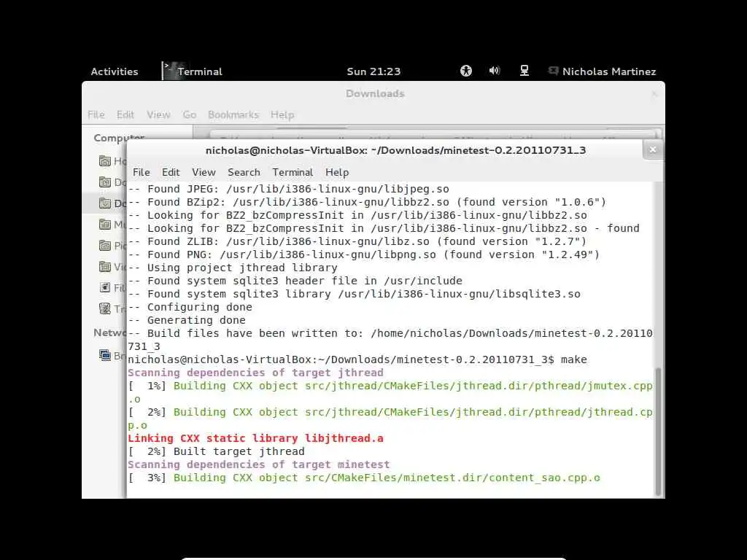The width and height of the screenshot is (747, 560).
Task: Click the File System icon in sidebar
Action: click(105, 287)
